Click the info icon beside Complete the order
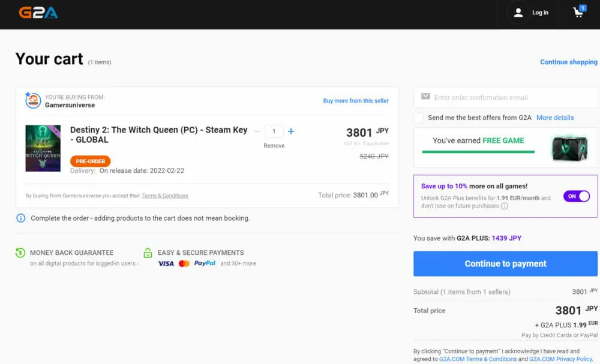Viewport: 600px width, 364px height. coord(21,218)
